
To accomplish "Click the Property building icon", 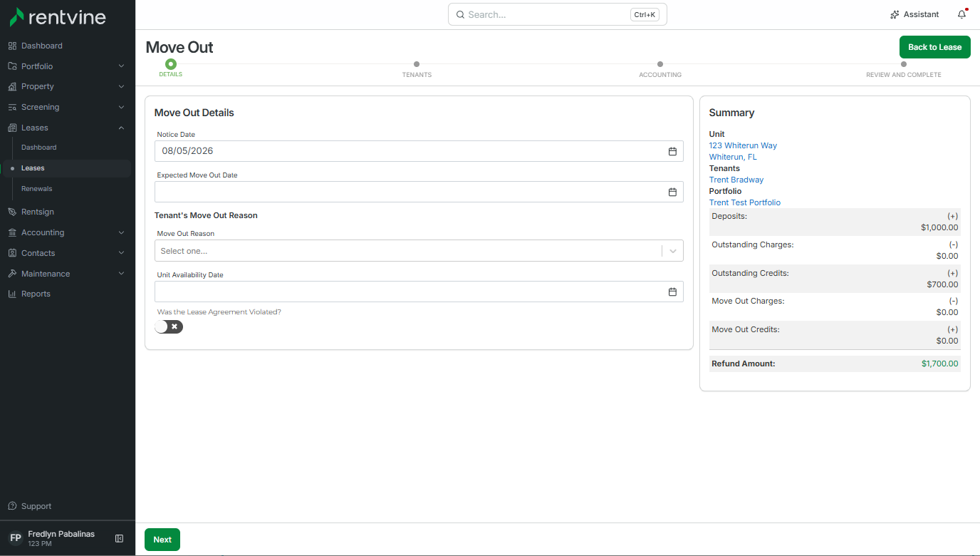I will [12, 86].
